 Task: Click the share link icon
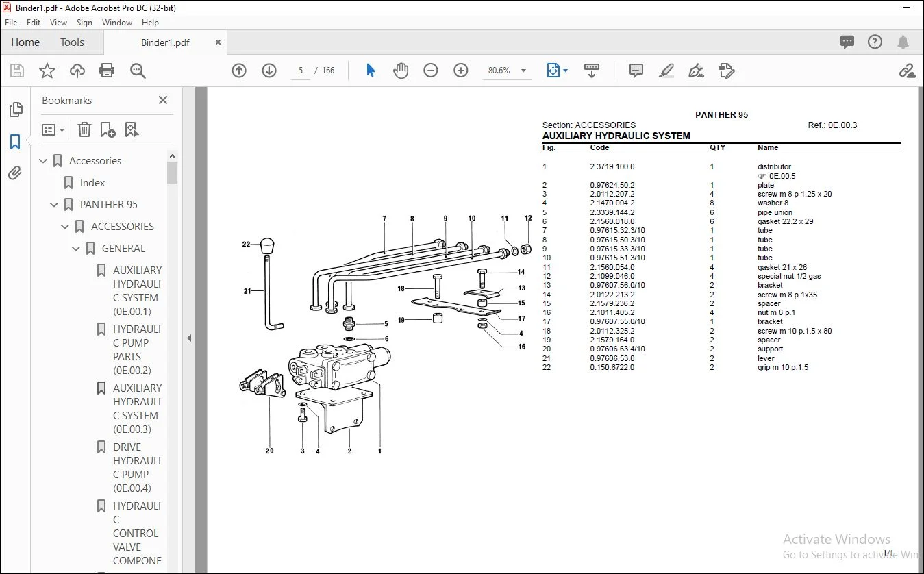(907, 71)
